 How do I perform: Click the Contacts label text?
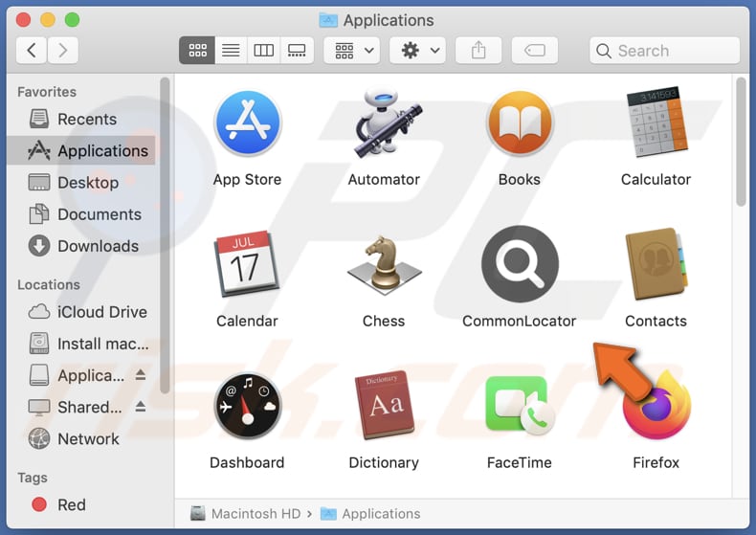coord(656,321)
